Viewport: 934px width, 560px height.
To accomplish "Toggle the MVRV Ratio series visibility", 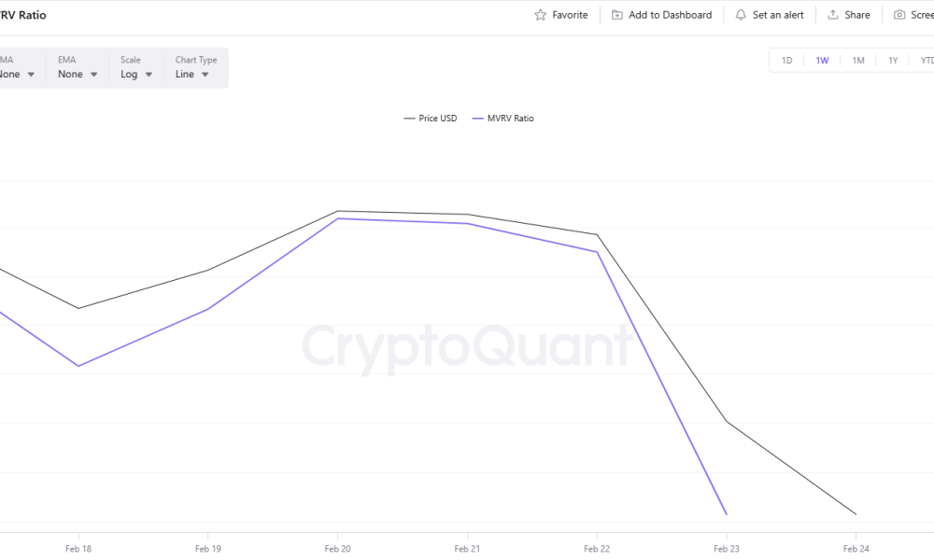I will (x=509, y=118).
